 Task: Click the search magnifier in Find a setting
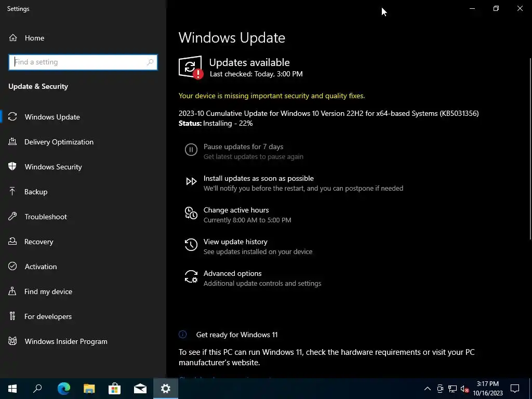(150, 62)
